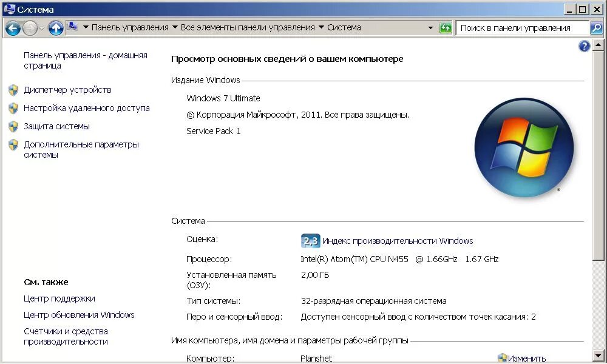
Task: Expand dropdown arrow before Панель управления
Action: coord(86,27)
